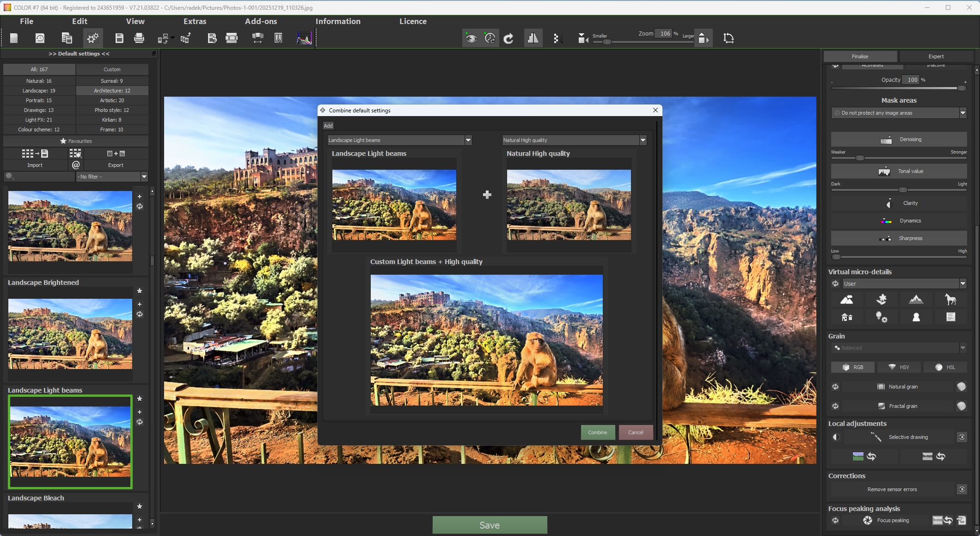Viewport: 980px width, 536px height.
Task: Click Cancel in the combine dialog
Action: click(635, 432)
